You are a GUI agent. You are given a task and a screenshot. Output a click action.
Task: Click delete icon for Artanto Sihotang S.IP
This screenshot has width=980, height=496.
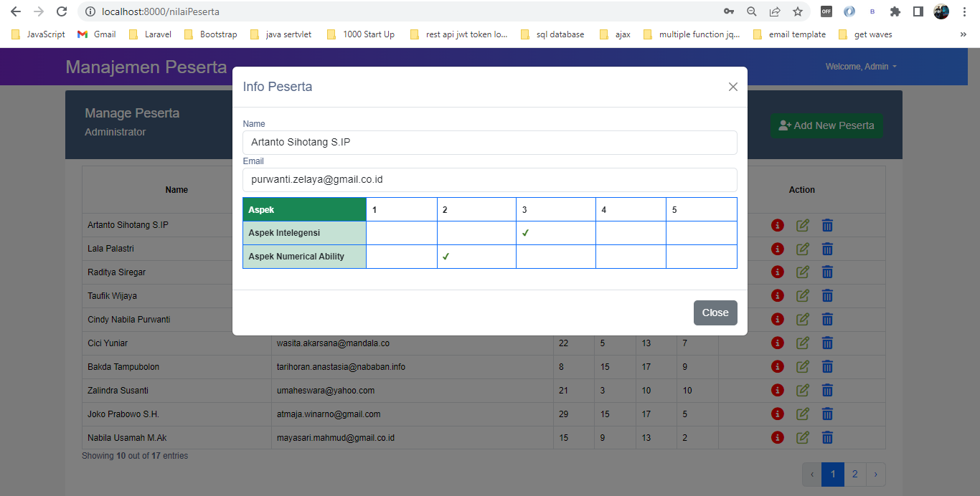pyautogui.click(x=827, y=225)
